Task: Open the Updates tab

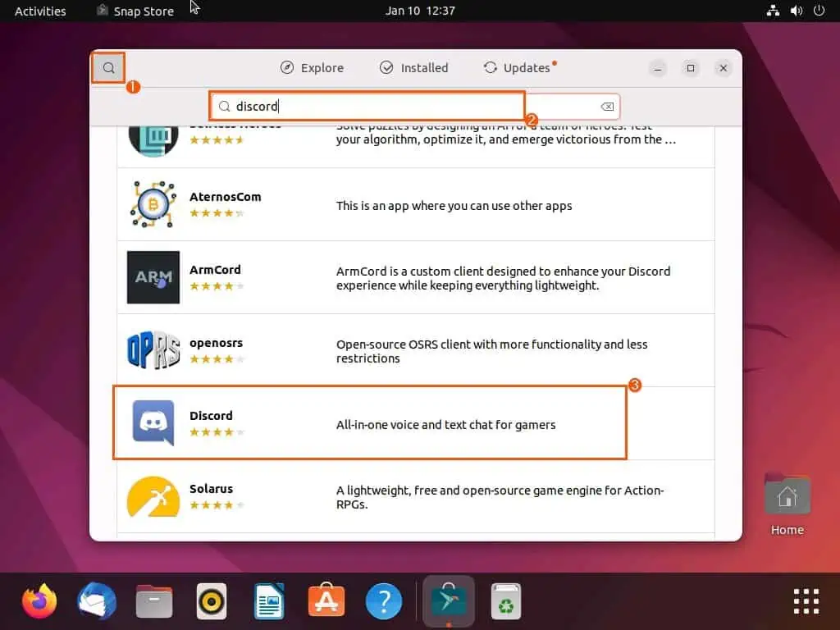Action: click(x=518, y=68)
